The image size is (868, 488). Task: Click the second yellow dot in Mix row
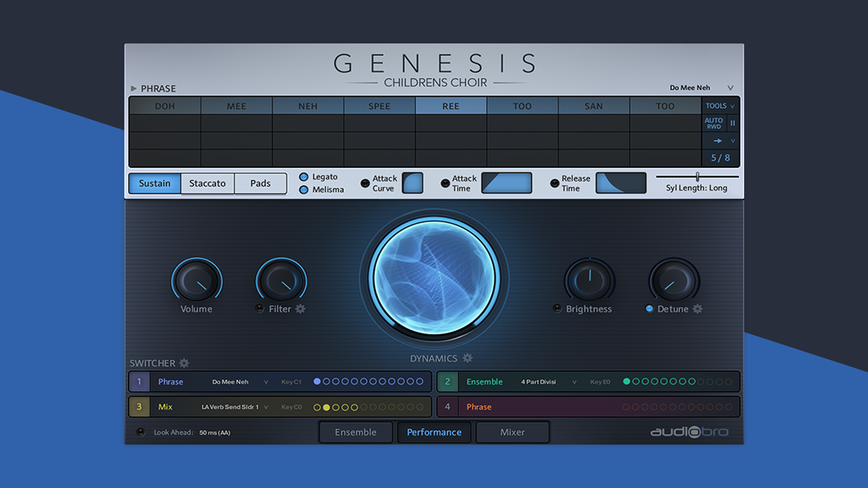[326, 407]
